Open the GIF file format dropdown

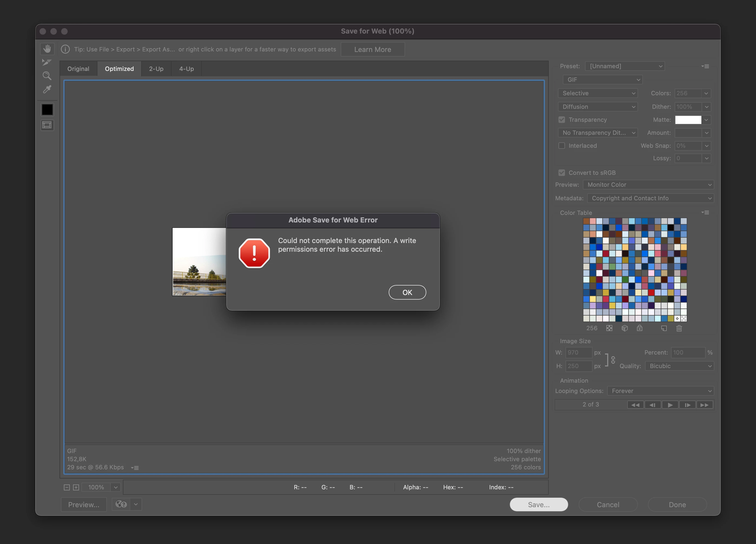pyautogui.click(x=602, y=80)
